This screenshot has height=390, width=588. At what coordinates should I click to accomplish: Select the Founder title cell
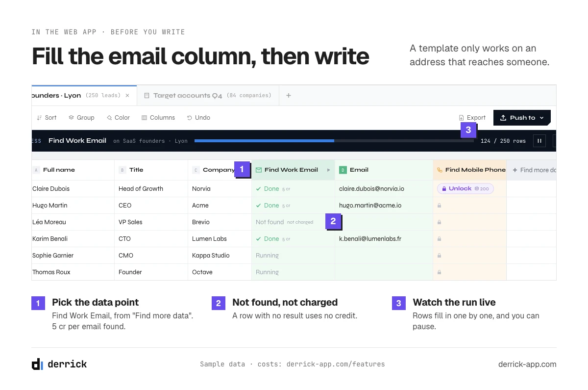[151, 272]
